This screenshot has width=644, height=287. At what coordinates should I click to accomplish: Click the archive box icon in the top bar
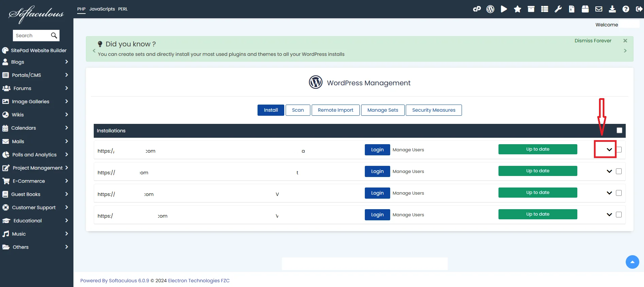[x=531, y=9]
